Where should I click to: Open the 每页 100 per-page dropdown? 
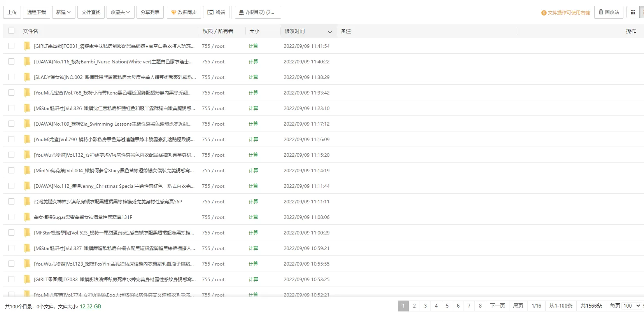click(632, 306)
